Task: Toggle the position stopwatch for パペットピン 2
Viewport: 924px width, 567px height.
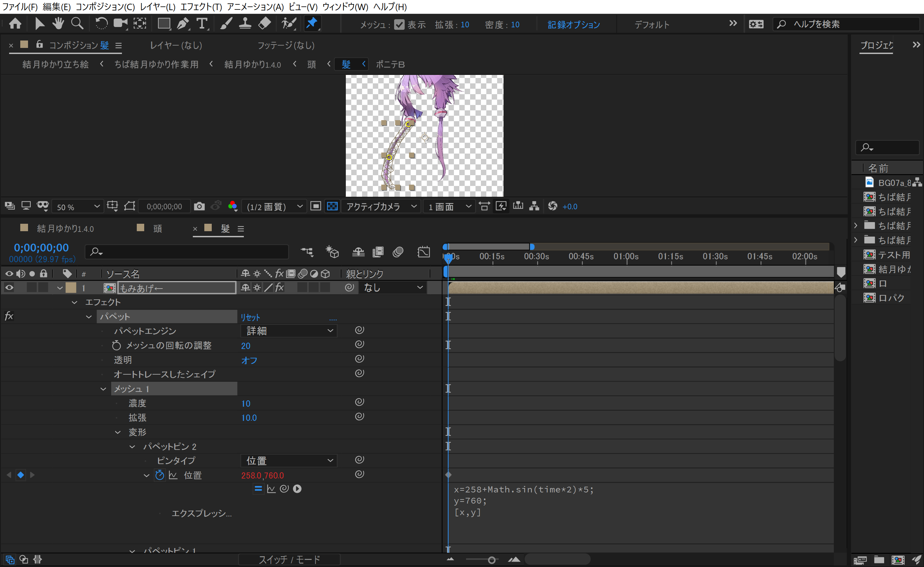Action: pos(160,475)
